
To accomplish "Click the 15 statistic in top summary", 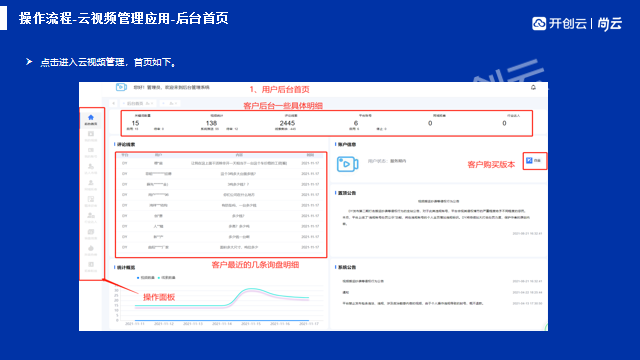I will [x=136, y=123].
